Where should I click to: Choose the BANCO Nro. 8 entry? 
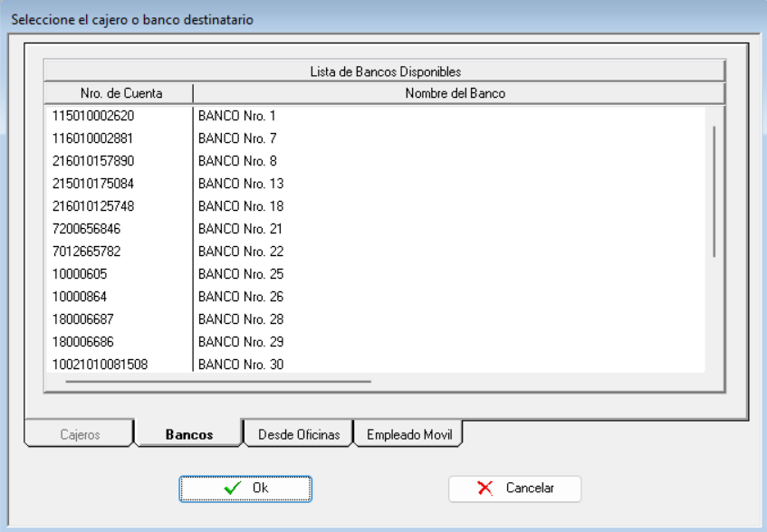click(x=237, y=161)
